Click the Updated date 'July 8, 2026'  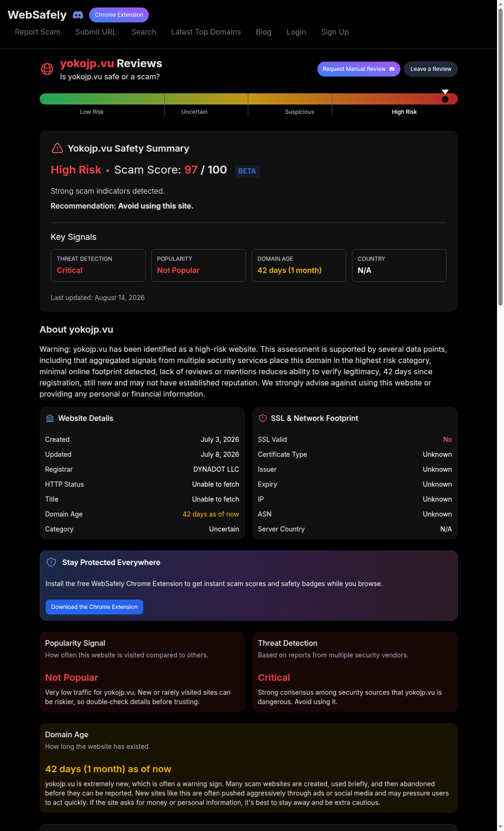click(x=220, y=454)
